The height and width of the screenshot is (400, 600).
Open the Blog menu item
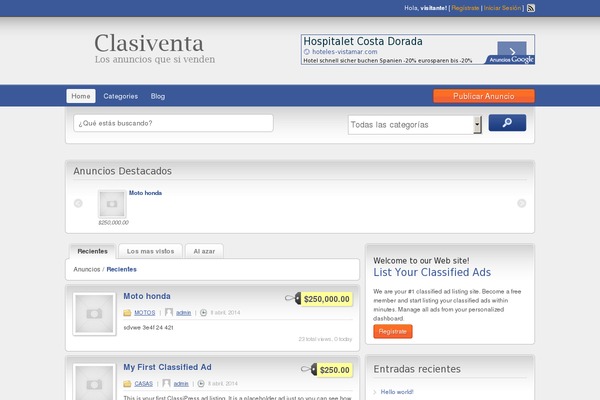tap(158, 96)
